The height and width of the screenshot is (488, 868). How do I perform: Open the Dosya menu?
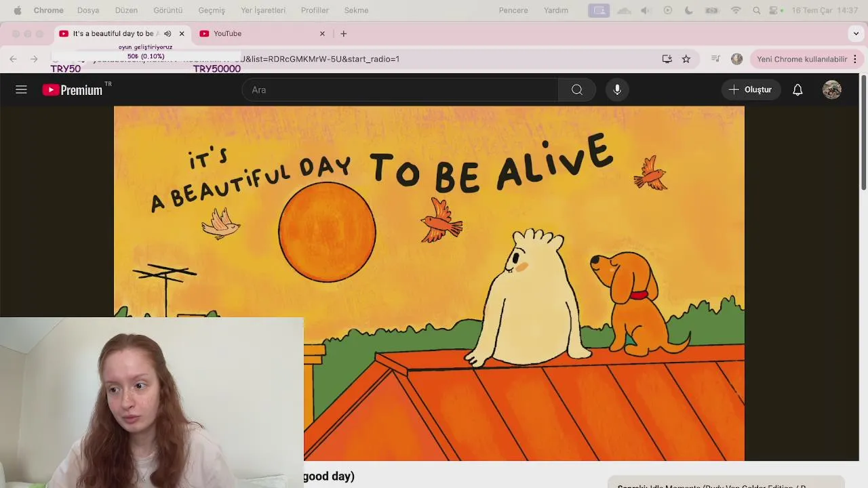click(x=88, y=10)
